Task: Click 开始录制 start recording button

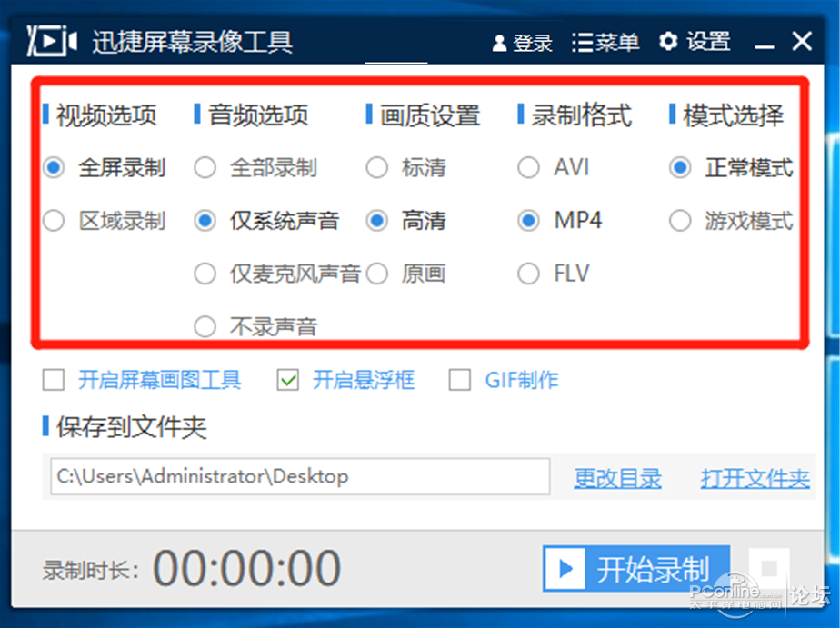Action: point(636,569)
